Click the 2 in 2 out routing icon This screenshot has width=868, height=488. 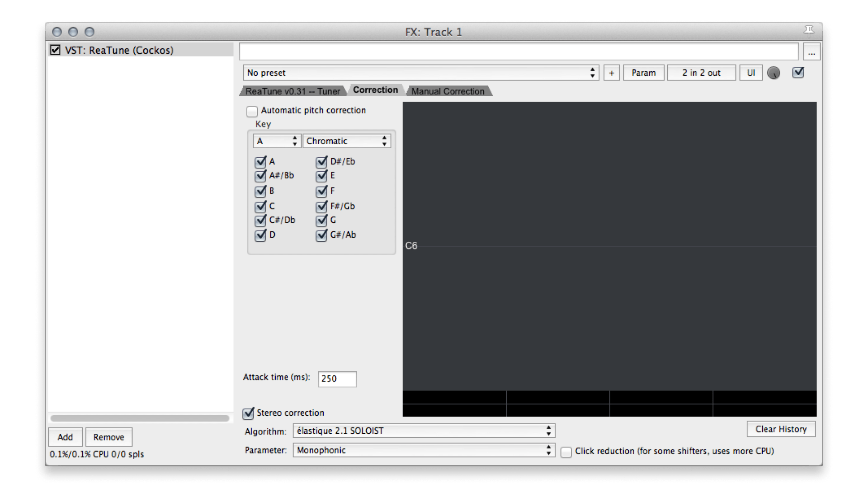[x=701, y=73]
